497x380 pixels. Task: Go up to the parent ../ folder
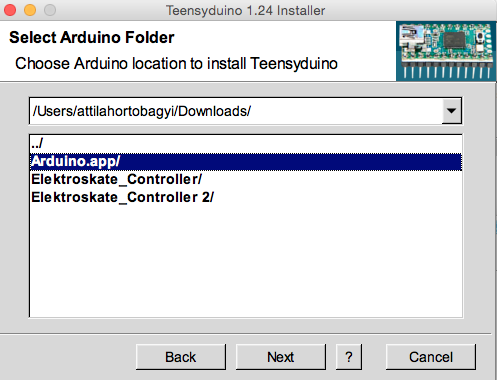[x=246, y=144]
